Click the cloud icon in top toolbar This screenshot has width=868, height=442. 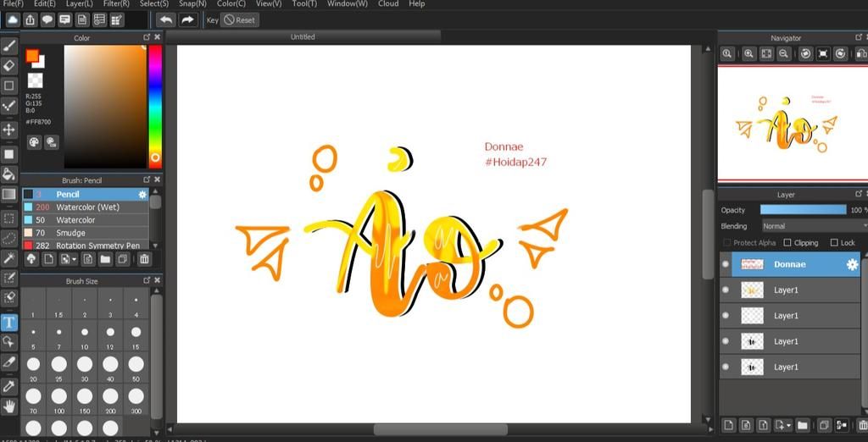[12, 20]
